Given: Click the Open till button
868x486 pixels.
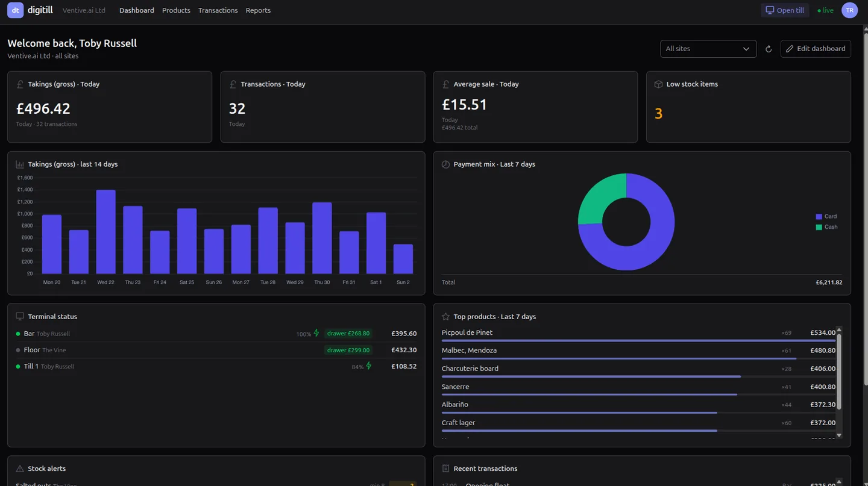Looking at the screenshot, I should pos(785,10).
